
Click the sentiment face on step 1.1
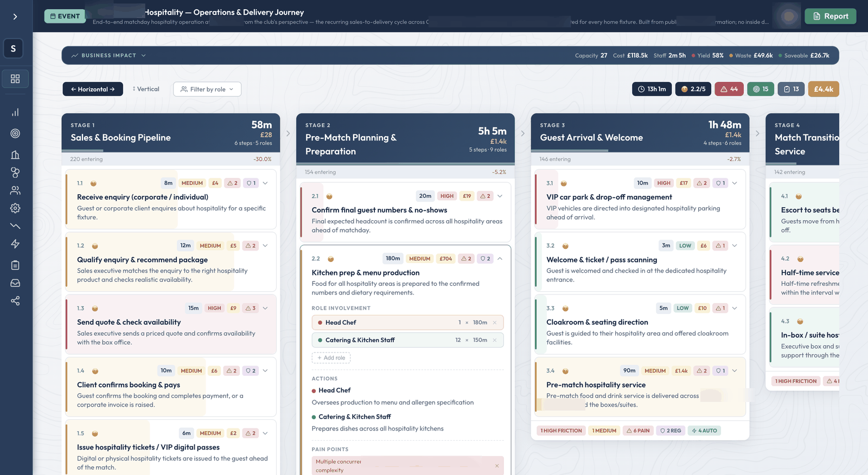[x=93, y=183]
